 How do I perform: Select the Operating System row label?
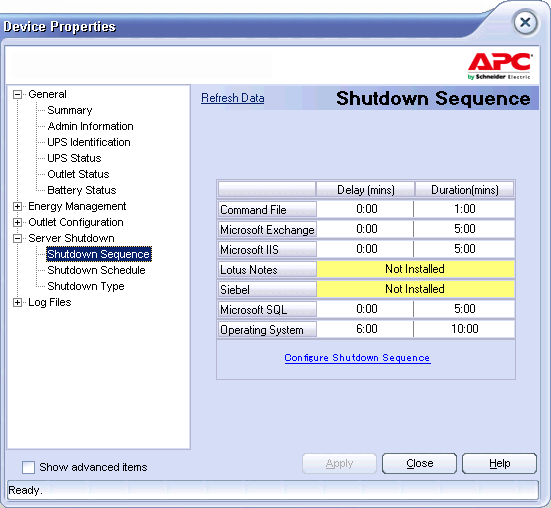click(267, 330)
